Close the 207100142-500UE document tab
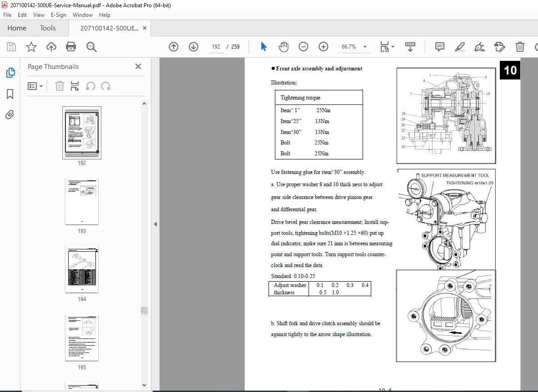538x392 pixels. 145,28
